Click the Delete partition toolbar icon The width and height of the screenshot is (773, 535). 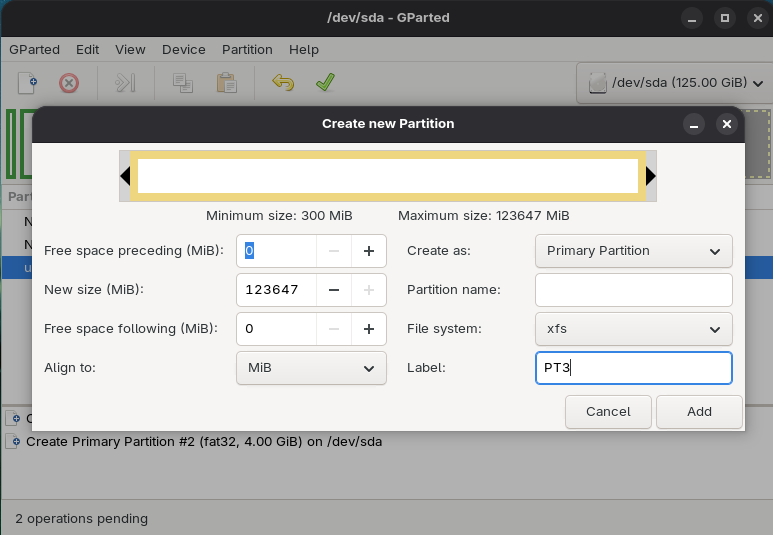(68, 83)
